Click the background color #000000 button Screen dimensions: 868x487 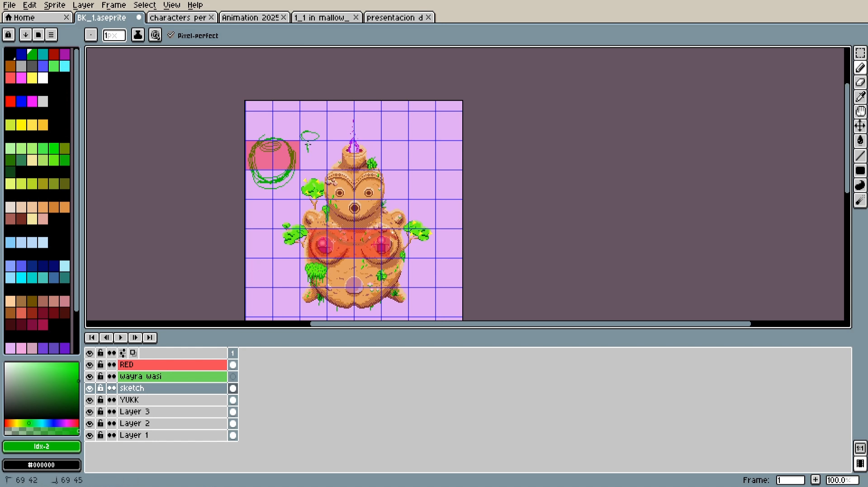click(x=42, y=465)
